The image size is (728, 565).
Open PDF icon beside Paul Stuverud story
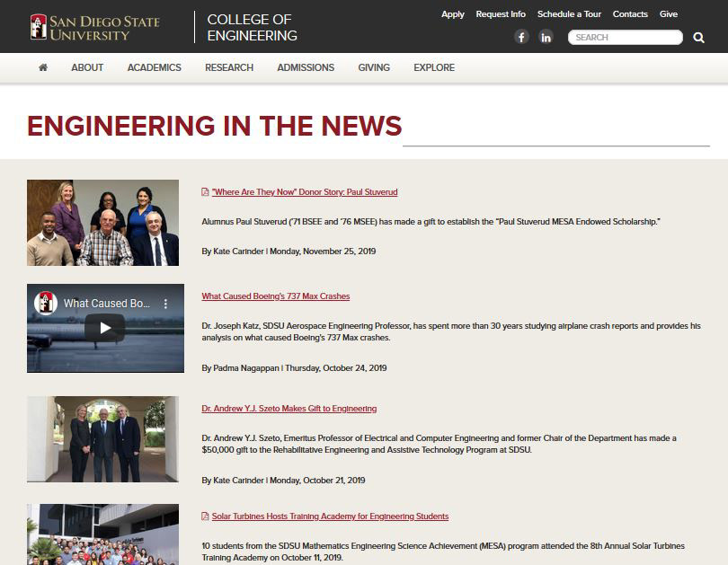coord(205,191)
